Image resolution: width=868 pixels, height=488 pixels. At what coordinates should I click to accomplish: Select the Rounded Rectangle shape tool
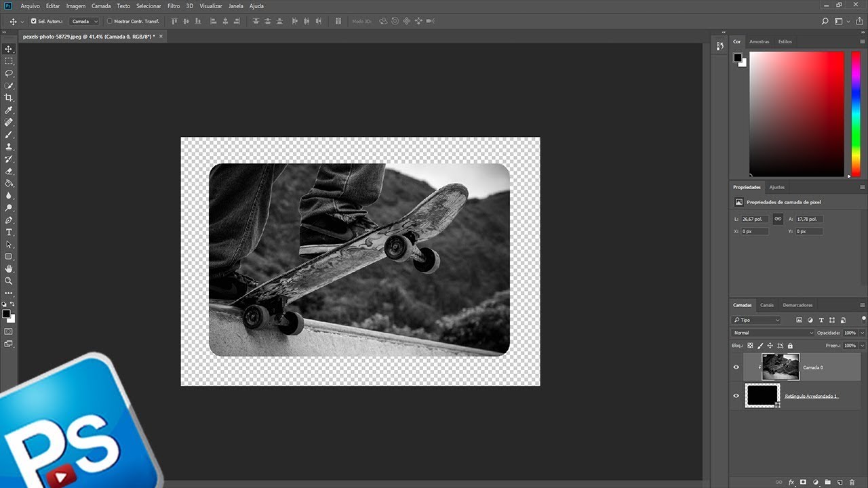pos(9,256)
